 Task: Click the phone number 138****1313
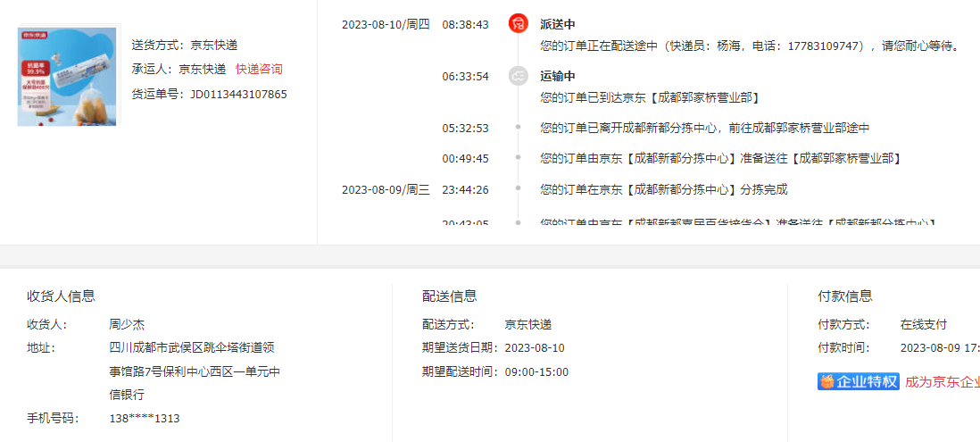coord(145,419)
